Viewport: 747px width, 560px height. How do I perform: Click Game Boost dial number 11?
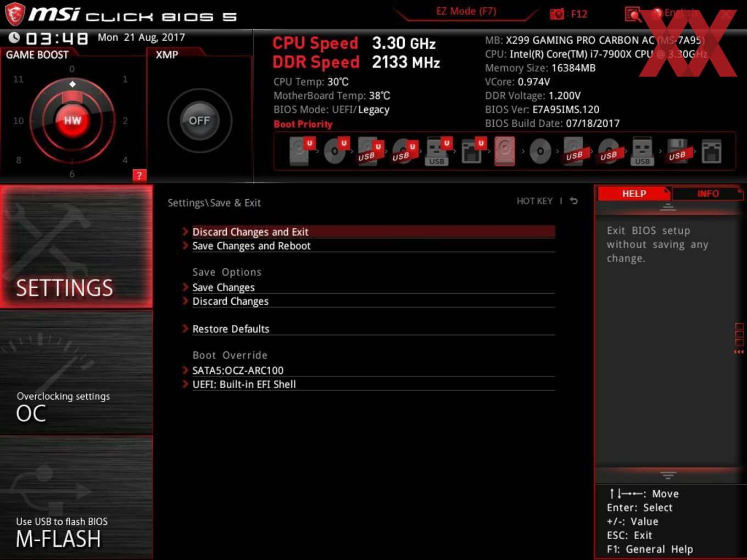click(18, 79)
